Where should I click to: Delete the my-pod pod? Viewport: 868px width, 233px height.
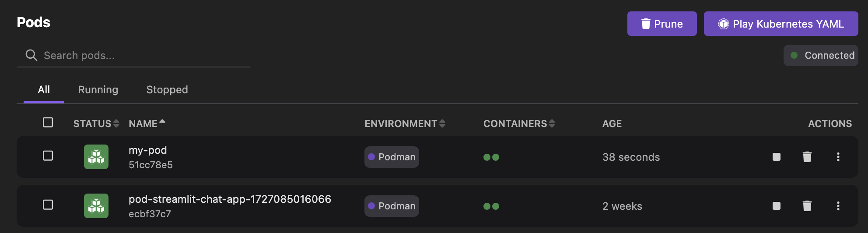click(807, 157)
